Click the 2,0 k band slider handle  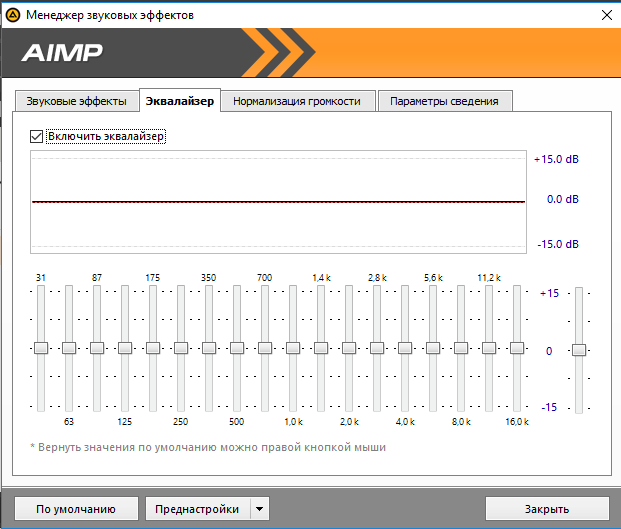click(x=349, y=348)
